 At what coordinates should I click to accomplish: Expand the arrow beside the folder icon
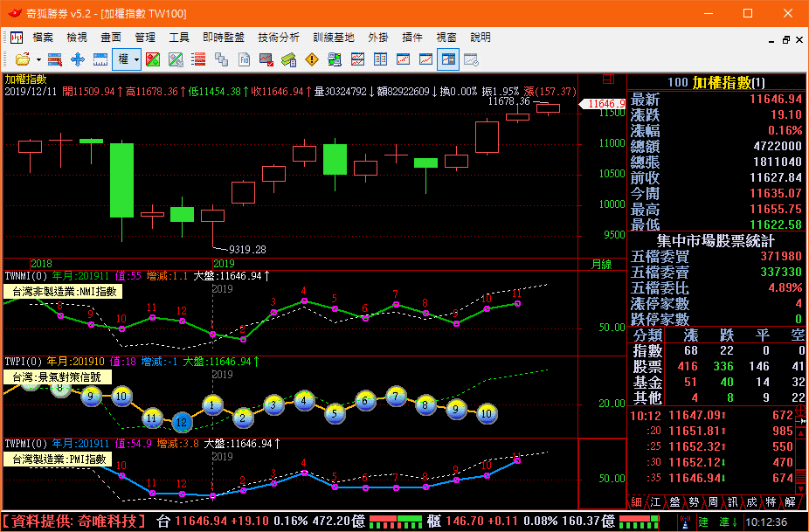tap(38, 60)
